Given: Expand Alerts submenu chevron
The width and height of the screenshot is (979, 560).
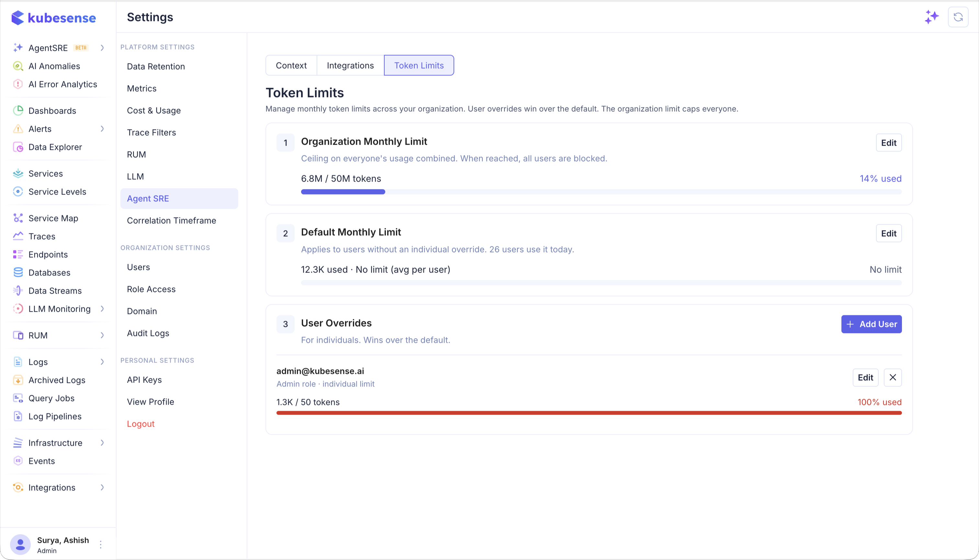Looking at the screenshot, I should pyautogui.click(x=102, y=129).
